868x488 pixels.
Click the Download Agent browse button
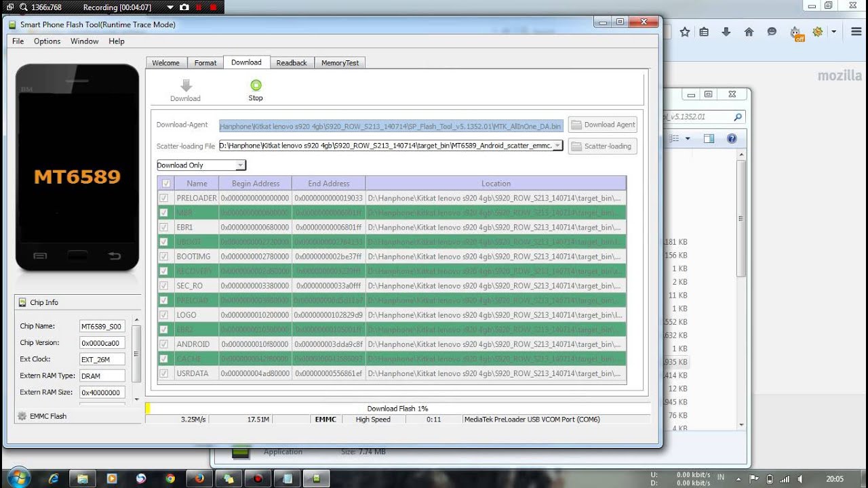[x=602, y=125]
